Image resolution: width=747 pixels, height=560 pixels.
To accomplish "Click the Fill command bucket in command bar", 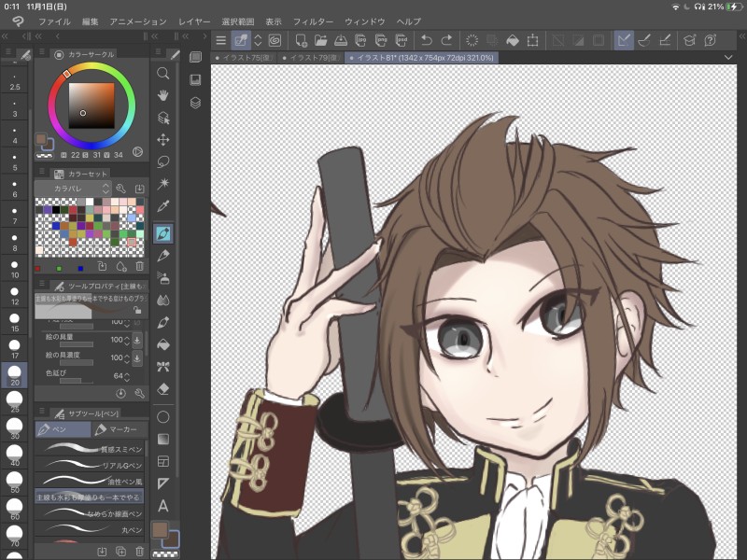I will coord(512,40).
